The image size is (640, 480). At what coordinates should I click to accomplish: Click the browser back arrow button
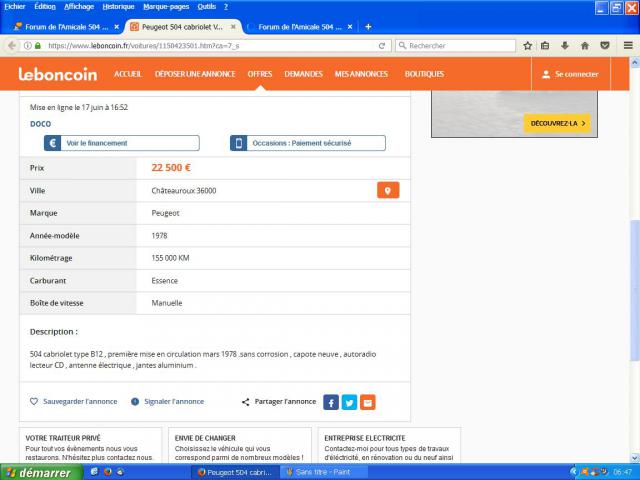11,46
